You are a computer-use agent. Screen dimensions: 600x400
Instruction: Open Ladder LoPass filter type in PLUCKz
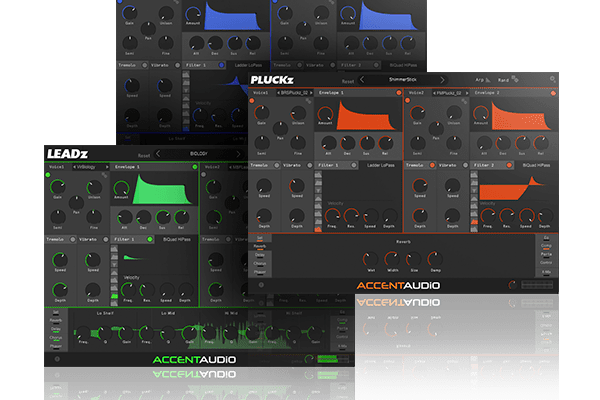tap(380, 165)
